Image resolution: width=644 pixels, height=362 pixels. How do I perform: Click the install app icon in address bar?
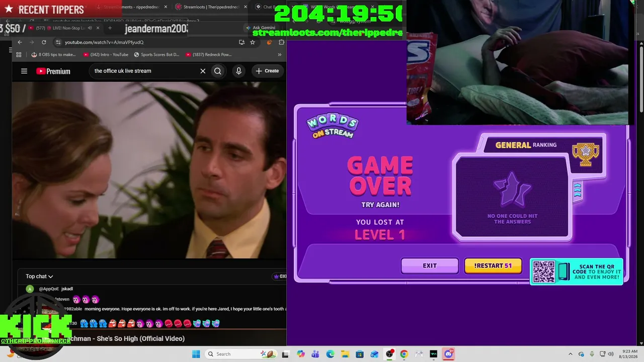point(242,42)
